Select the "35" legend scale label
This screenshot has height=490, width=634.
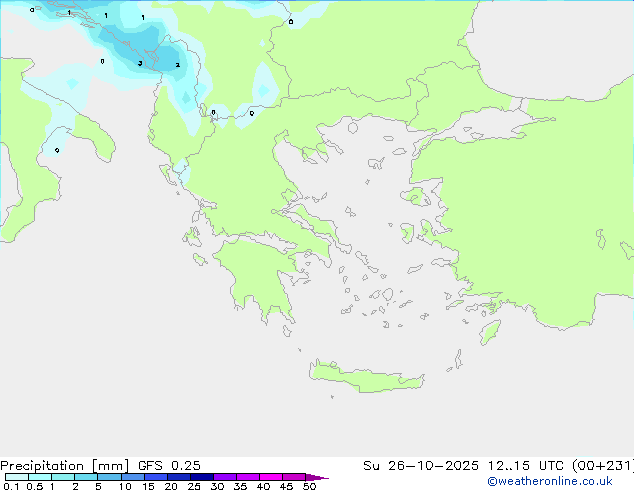(240, 486)
